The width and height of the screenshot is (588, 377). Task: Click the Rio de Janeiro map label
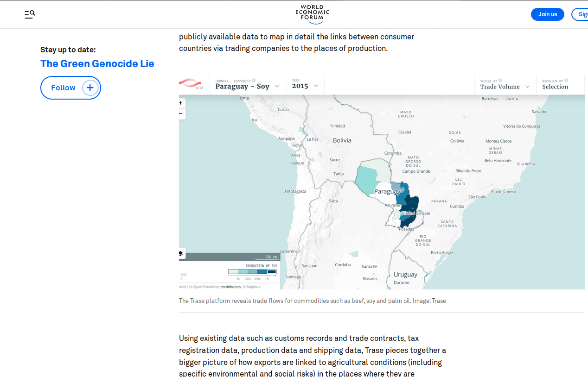(504, 192)
